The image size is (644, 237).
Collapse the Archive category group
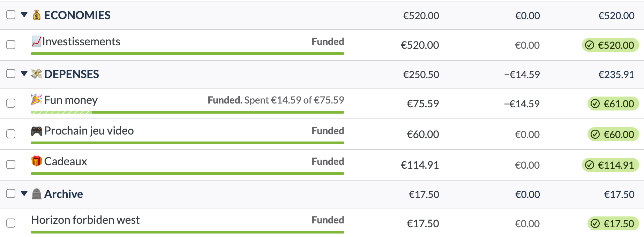point(24,194)
